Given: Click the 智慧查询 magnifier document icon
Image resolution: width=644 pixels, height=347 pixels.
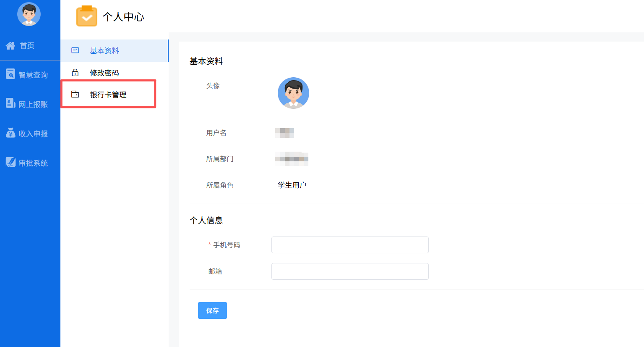Looking at the screenshot, I should coord(10,74).
